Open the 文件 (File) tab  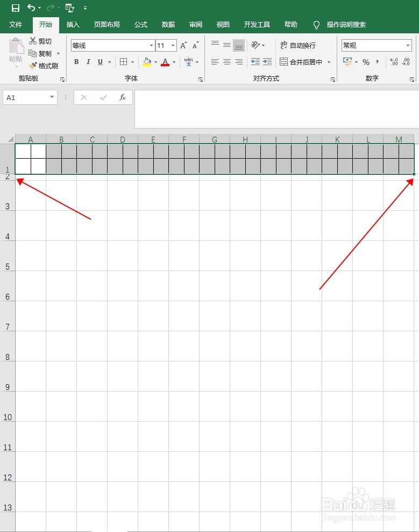16,24
